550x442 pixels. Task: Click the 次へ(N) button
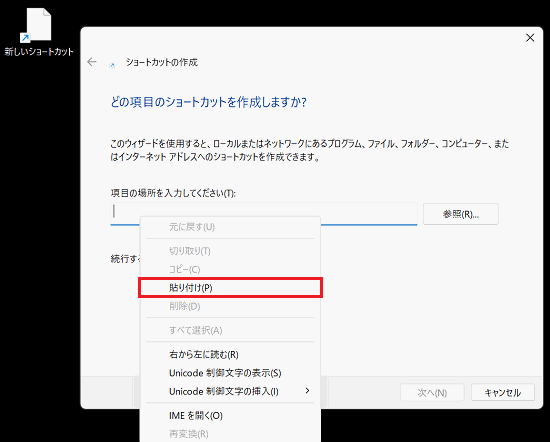click(432, 392)
